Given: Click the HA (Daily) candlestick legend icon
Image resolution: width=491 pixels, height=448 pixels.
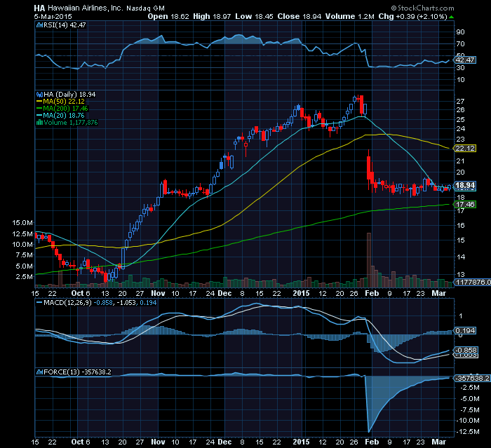Looking at the screenshot, I should tap(39, 95).
